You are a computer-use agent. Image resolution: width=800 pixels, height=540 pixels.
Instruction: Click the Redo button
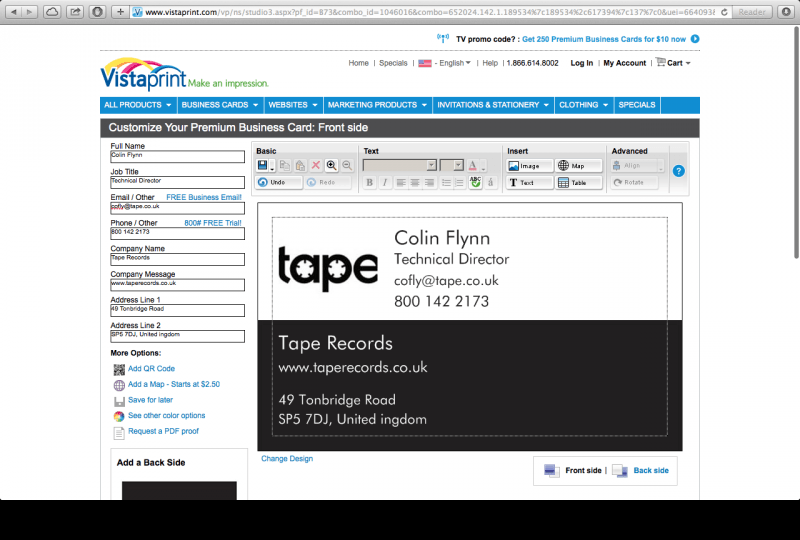(x=328, y=182)
